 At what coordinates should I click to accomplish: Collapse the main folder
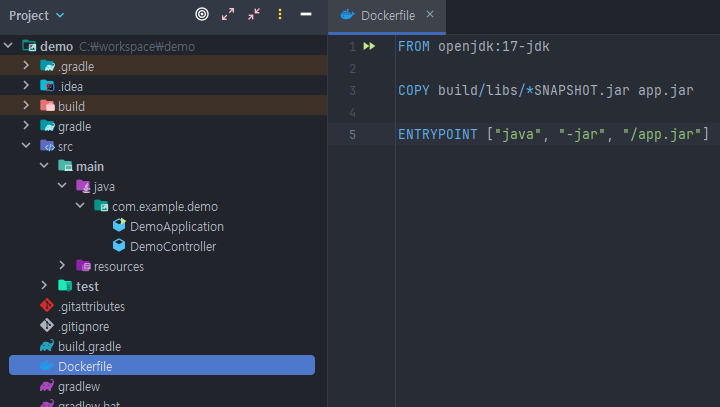44,165
